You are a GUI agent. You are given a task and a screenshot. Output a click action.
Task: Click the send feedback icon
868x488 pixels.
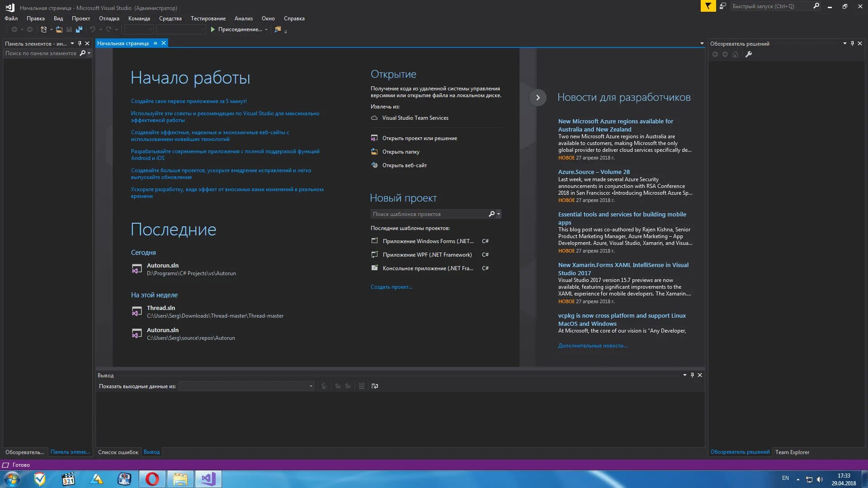click(723, 6)
